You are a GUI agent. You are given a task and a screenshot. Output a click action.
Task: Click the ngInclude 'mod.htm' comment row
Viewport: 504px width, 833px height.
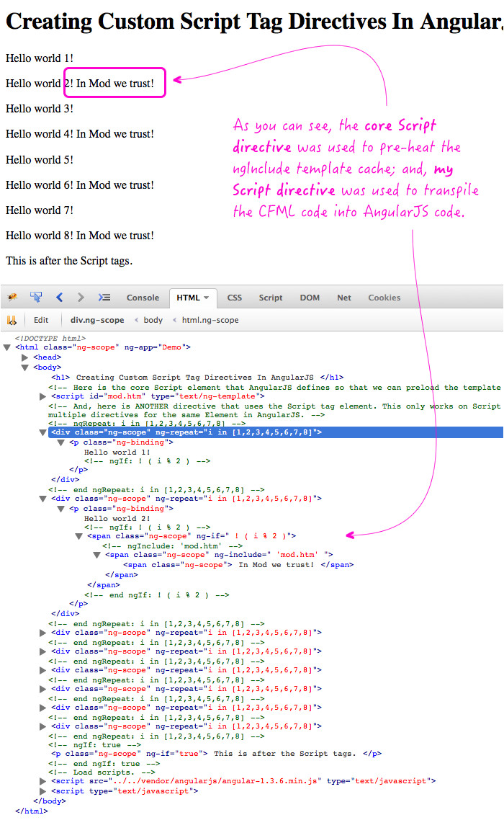(x=173, y=546)
